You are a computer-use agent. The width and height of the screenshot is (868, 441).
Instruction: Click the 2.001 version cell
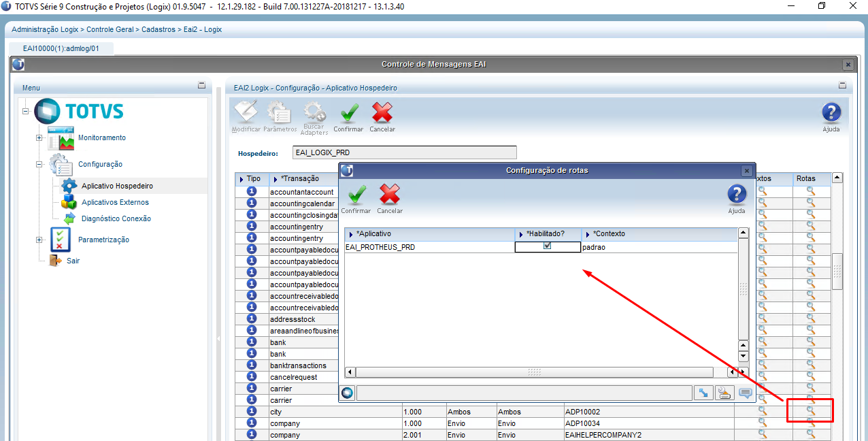[423, 435]
